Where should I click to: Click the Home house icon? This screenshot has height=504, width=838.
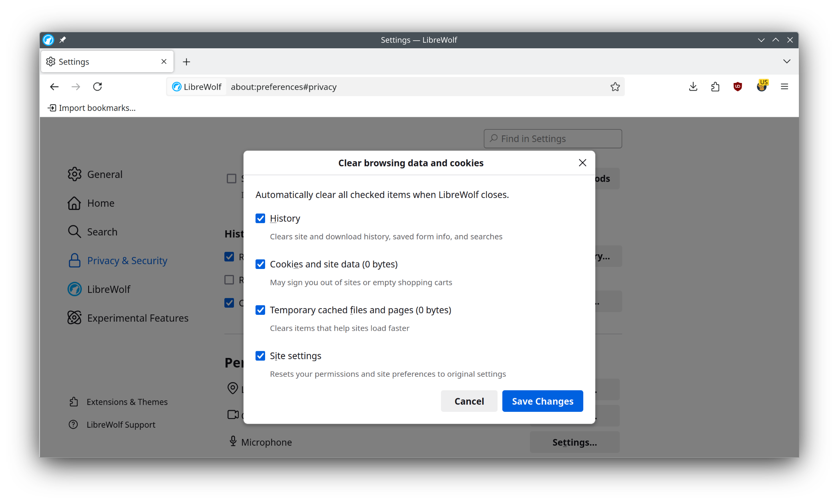pyautogui.click(x=74, y=203)
